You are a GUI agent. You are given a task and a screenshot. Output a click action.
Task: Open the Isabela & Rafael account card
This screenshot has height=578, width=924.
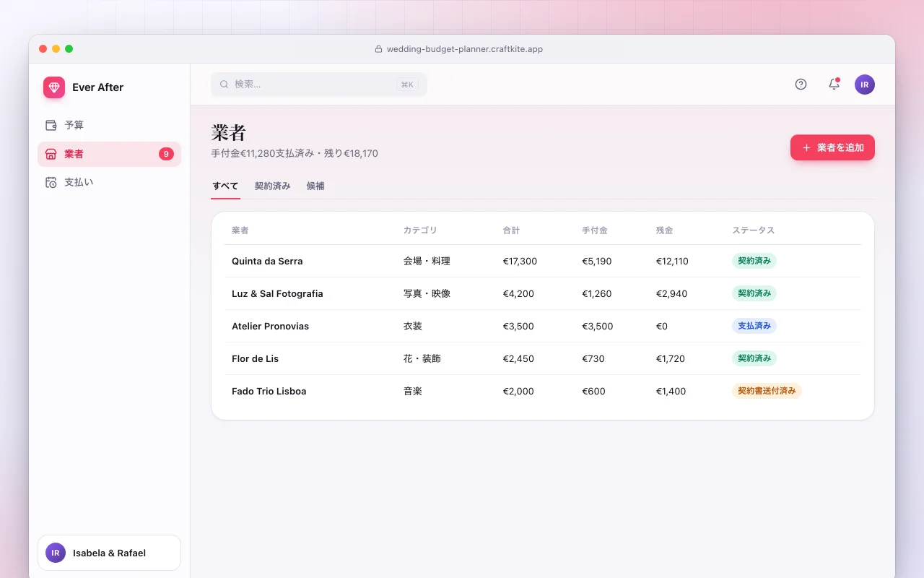(109, 553)
